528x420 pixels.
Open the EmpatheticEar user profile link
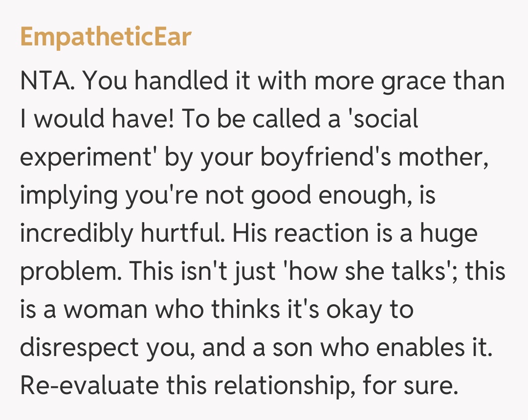coord(106,37)
